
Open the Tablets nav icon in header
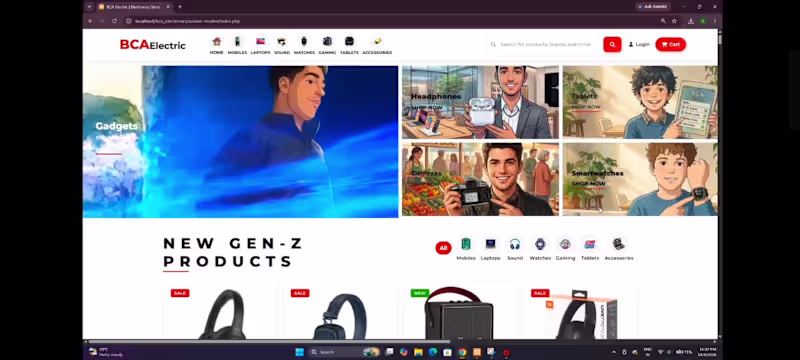pyautogui.click(x=349, y=45)
